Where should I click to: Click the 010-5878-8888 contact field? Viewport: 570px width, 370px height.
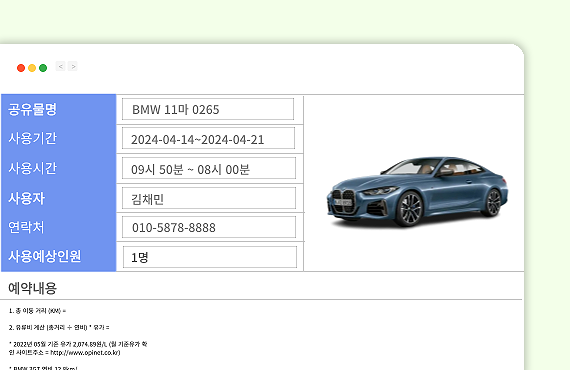pos(209,227)
